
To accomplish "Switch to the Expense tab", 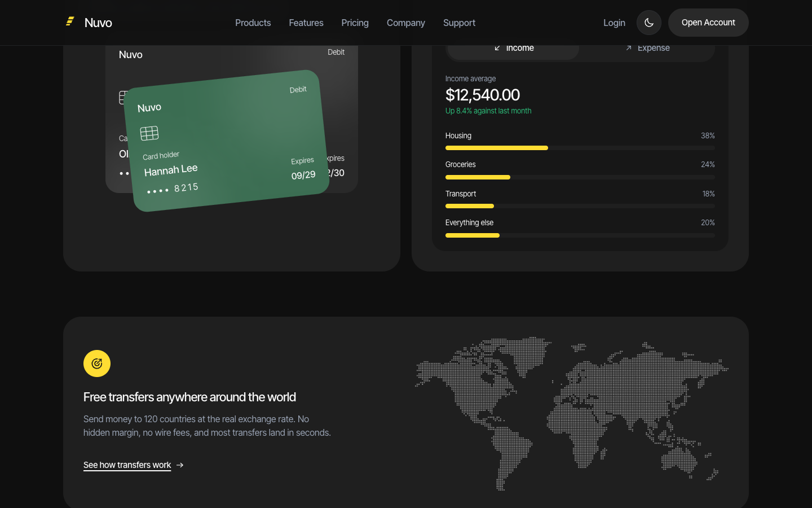I will 647,50.
